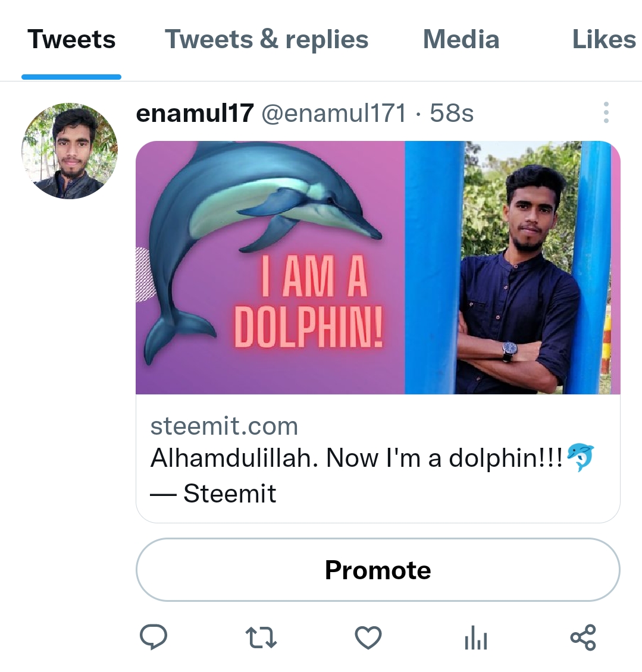The image size is (642, 672).
Task: Open the three-dot tweet options menu
Action: [x=606, y=113]
